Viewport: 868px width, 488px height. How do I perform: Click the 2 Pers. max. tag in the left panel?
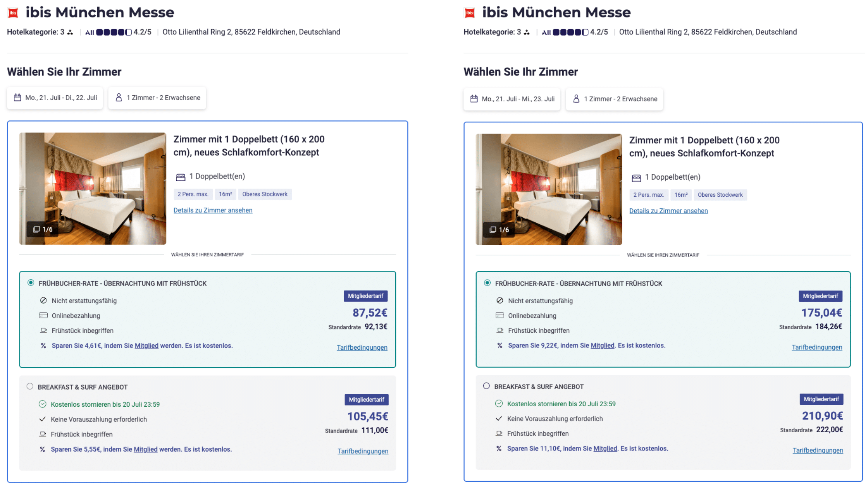click(193, 194)
